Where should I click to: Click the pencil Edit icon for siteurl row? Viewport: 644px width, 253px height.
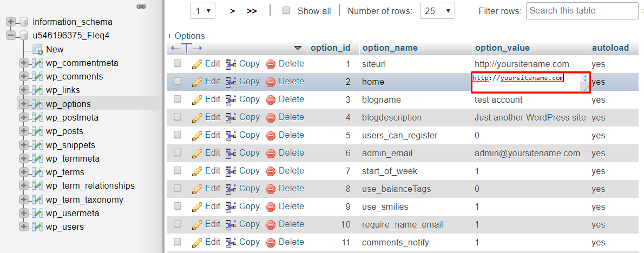(197, 64)
